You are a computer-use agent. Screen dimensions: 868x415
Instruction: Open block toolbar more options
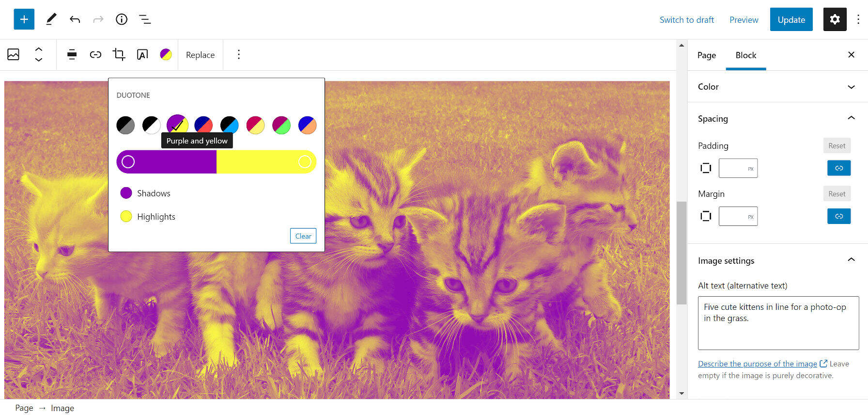pyautogui.click(x=239, y=54)
